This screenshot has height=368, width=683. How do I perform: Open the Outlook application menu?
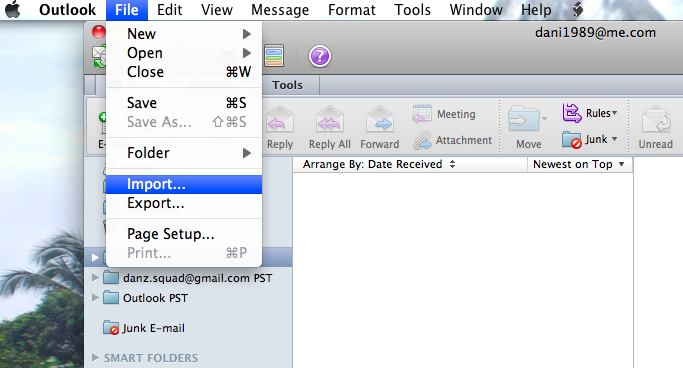[x=67, y=10]
